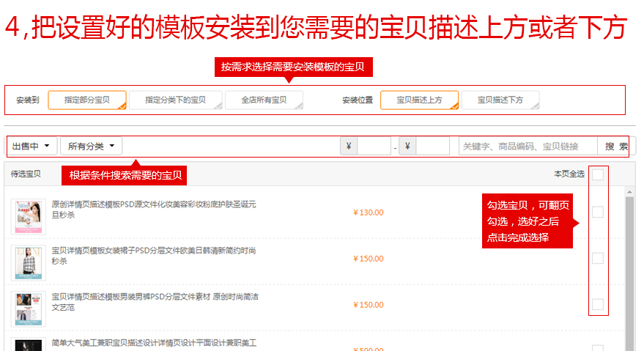The height and width of the screenshot is (351, 644).
Task: Set install position to 宝贝描述上方
Action: (419, 100)
